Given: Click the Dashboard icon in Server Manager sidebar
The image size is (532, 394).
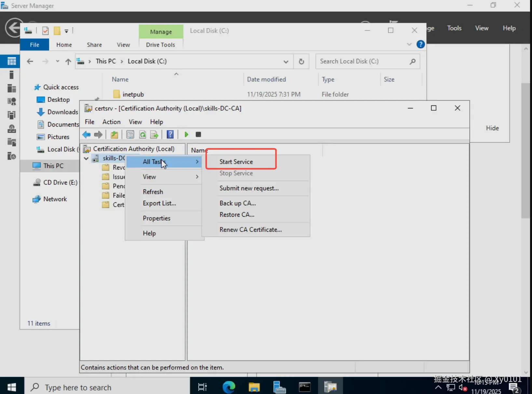Looking at the screenshot, I should point(12,61).
